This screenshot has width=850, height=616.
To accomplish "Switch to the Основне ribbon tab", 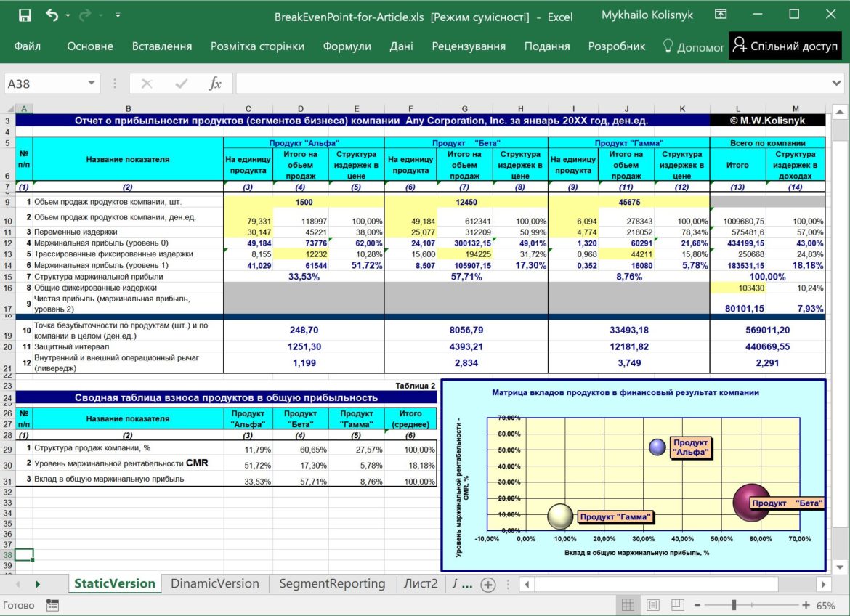I will (x=90, y=46).
